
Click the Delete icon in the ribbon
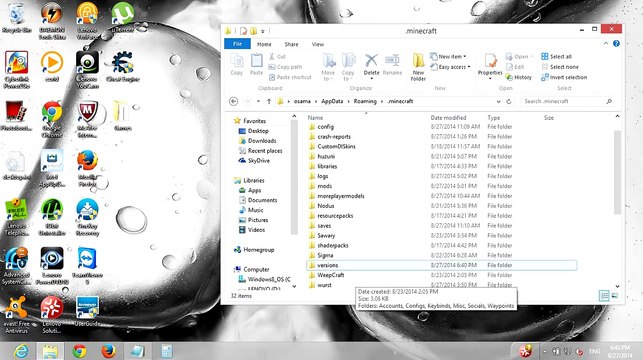coord(371,61)
